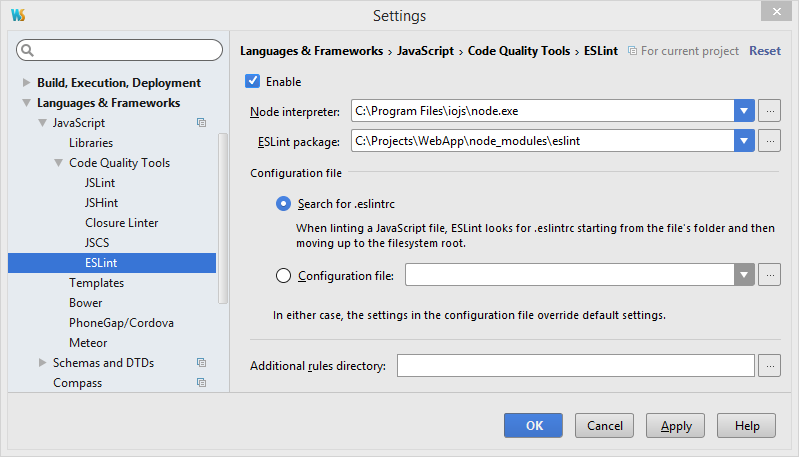799x457 pixels.
Task: Collapse JavaScript tree node
Action: click(x=43, y=123)
